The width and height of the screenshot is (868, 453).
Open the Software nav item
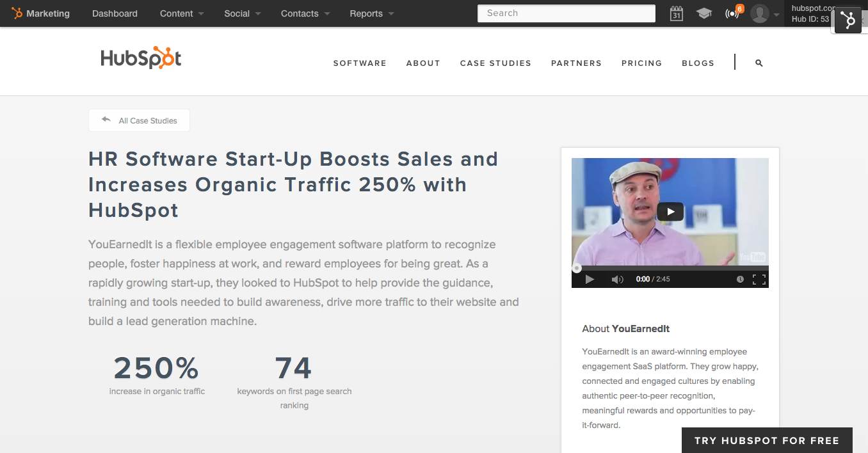pyautogui.click(x=360, y=63)
